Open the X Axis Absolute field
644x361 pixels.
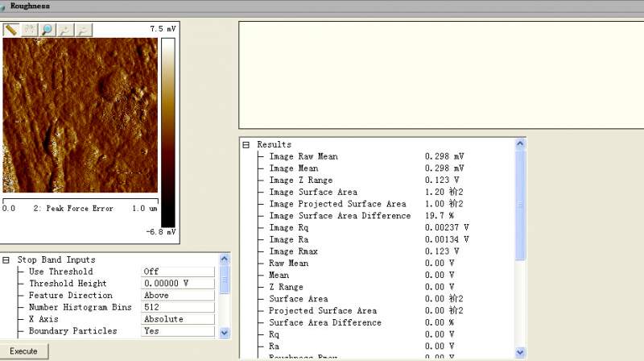(178, 319)
